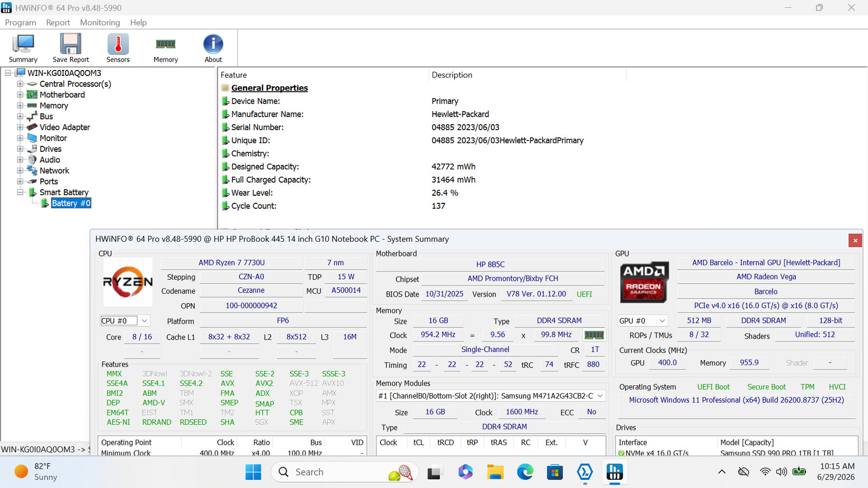Click battery charging tray icon
The height and width of the screenshot is (488, 868).
click(x=799, y=472)
